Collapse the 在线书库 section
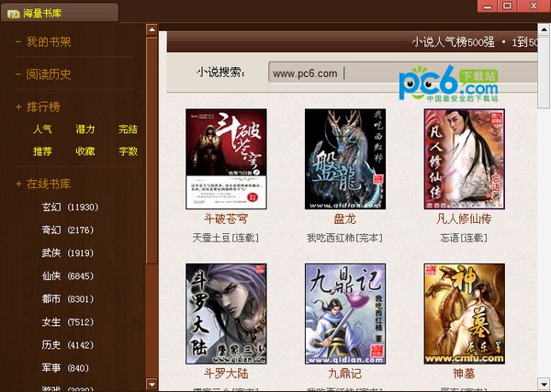 [x=43, y=184]
